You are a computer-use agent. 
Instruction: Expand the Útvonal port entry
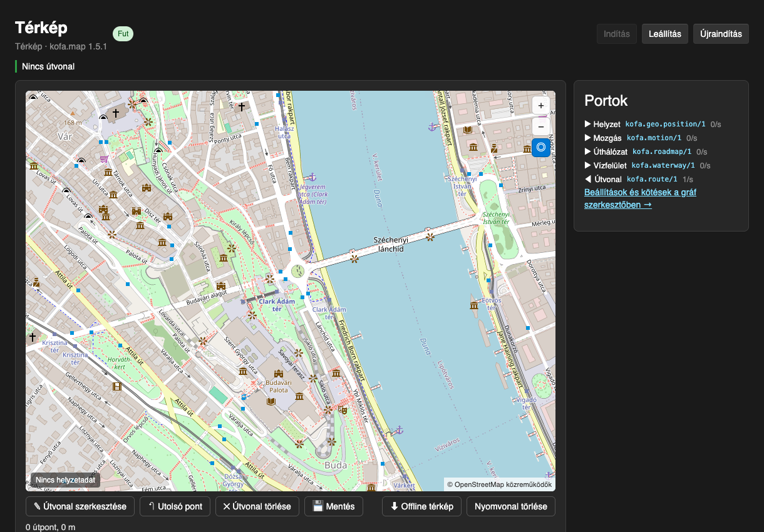pyautogui.click(x=639, y=179)
